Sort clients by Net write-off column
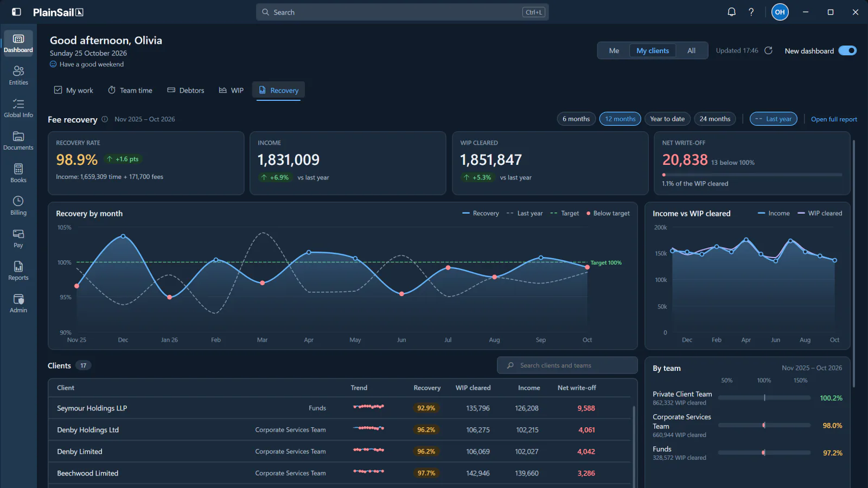The image size is (868, 488). 577,388
